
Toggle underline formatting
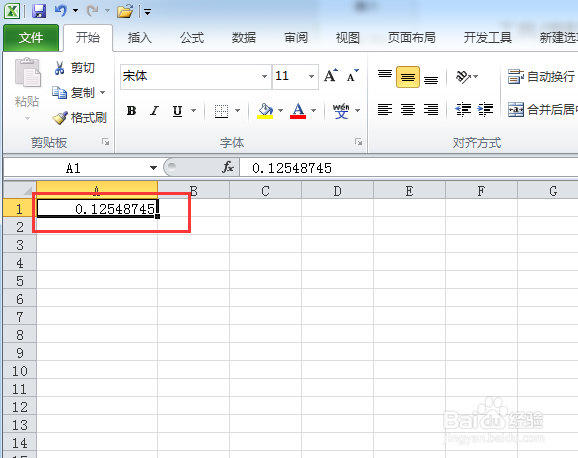point(178,111)
